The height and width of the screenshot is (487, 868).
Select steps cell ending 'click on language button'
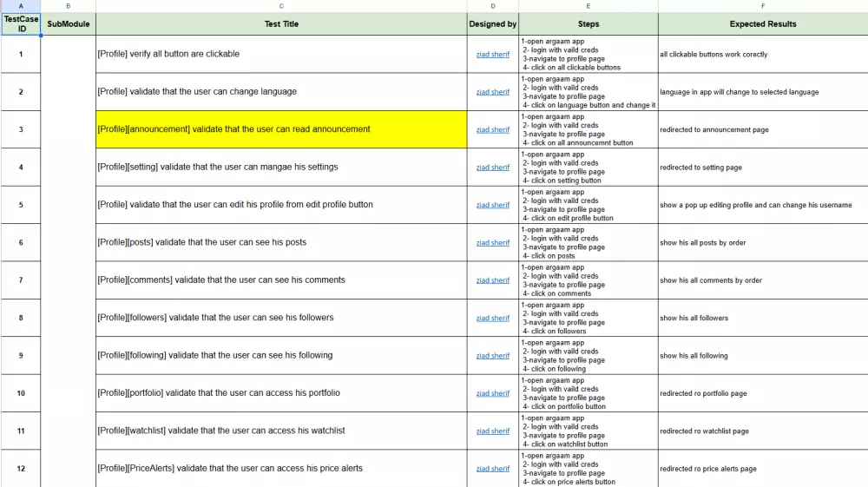589,92
